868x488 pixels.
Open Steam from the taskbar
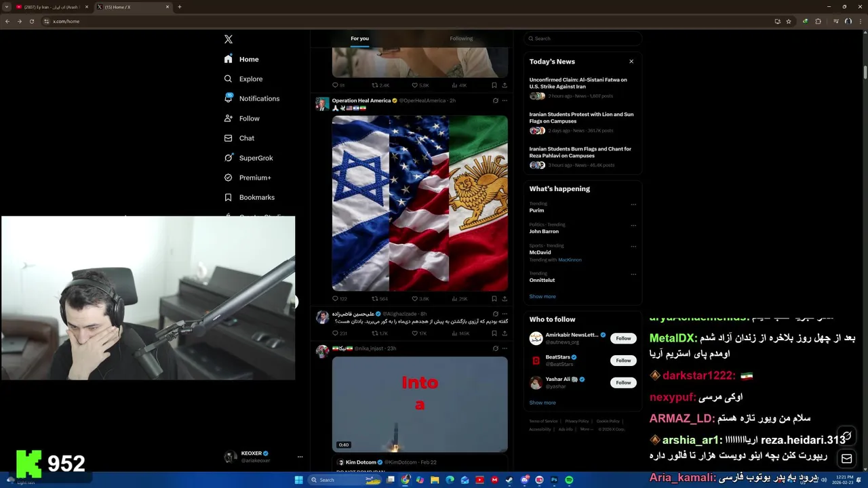509,480
